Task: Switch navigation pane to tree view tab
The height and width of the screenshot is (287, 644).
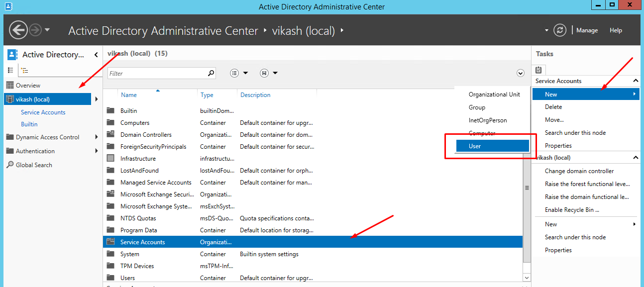Action: tap(25, 70)
